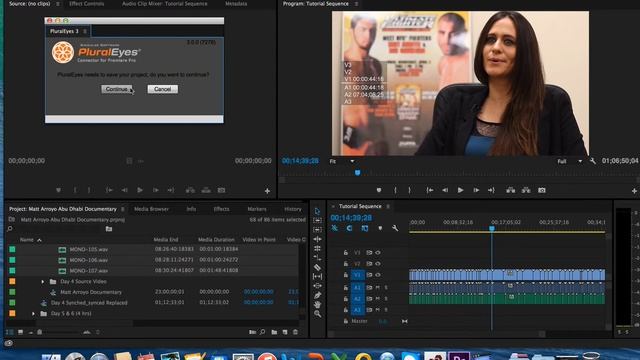Click Insert button in Source monitor
640x360 pixels.
(190, 190)
